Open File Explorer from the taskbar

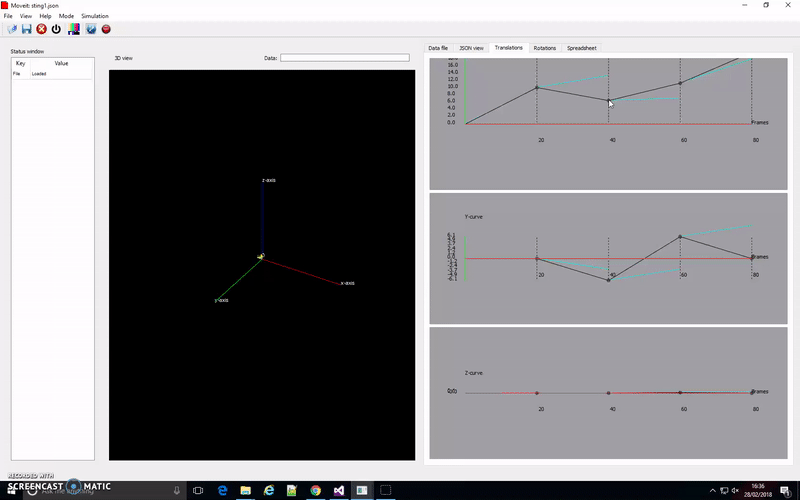[245, 490]
